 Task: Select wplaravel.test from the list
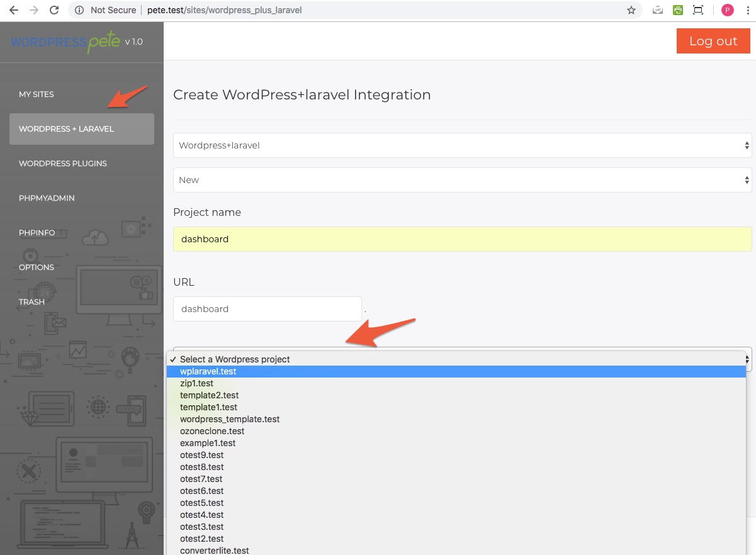[x=456, y=371]
